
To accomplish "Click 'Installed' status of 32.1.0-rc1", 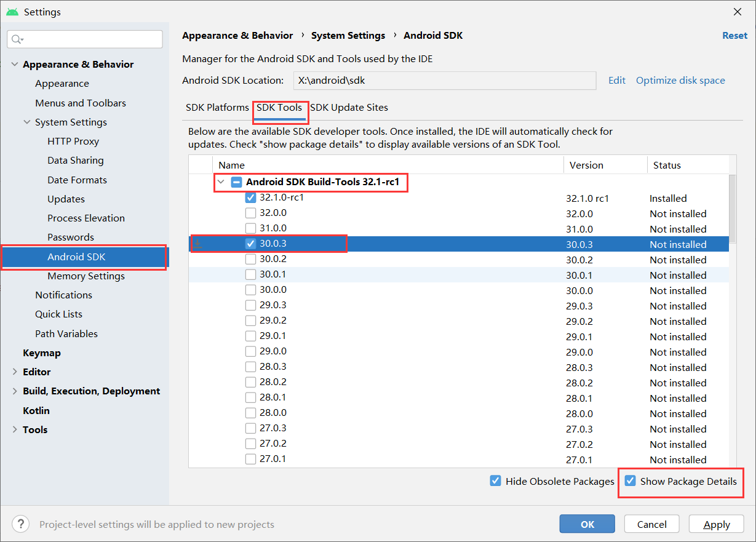I will click(x=668, y=198).
